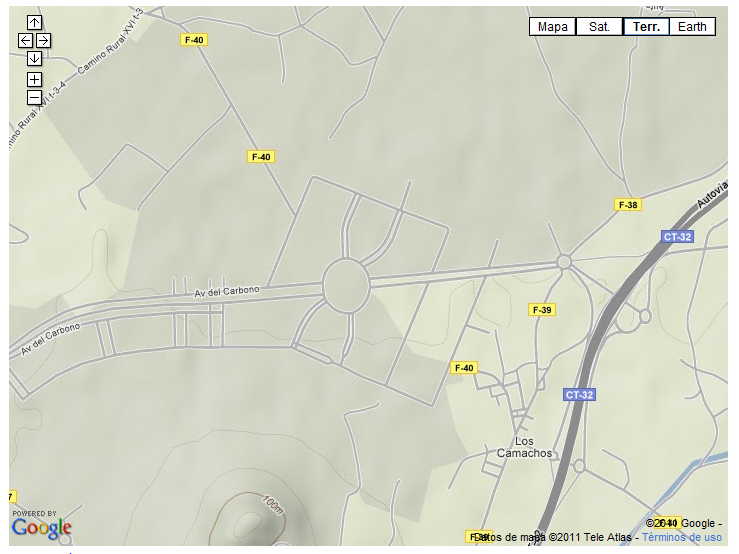The height and width of the screenshot is (554, 739).
Task: Click the F-38 road shield
Action: pos(627,205)
